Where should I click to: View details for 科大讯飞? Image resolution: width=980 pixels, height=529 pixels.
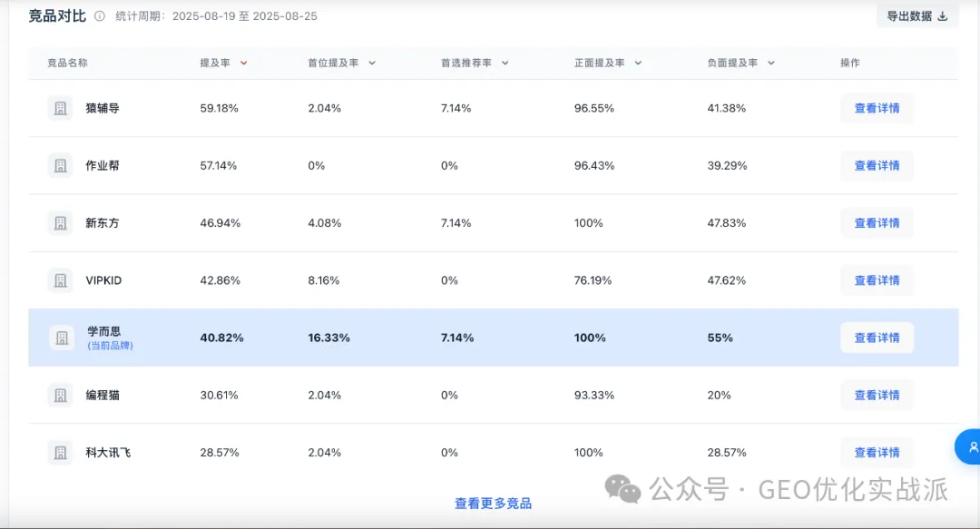pyautogui.click(x=877, y=453)
